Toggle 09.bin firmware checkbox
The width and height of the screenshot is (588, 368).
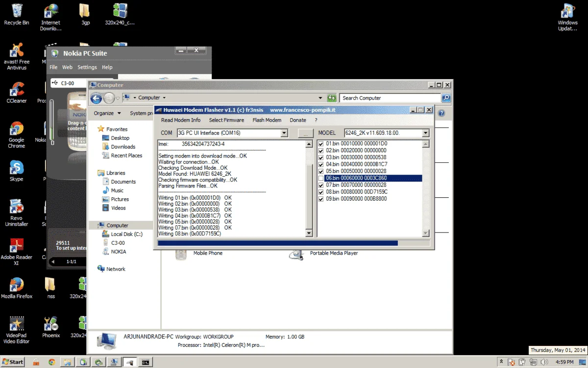click(x=321, y=199)
